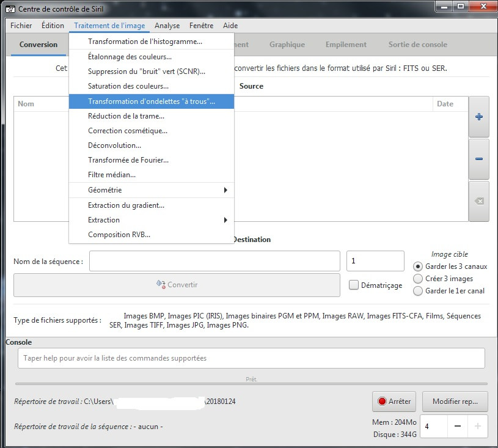Choose Transformée de Fourier
498x448 pixels.
tap(152, 160)
